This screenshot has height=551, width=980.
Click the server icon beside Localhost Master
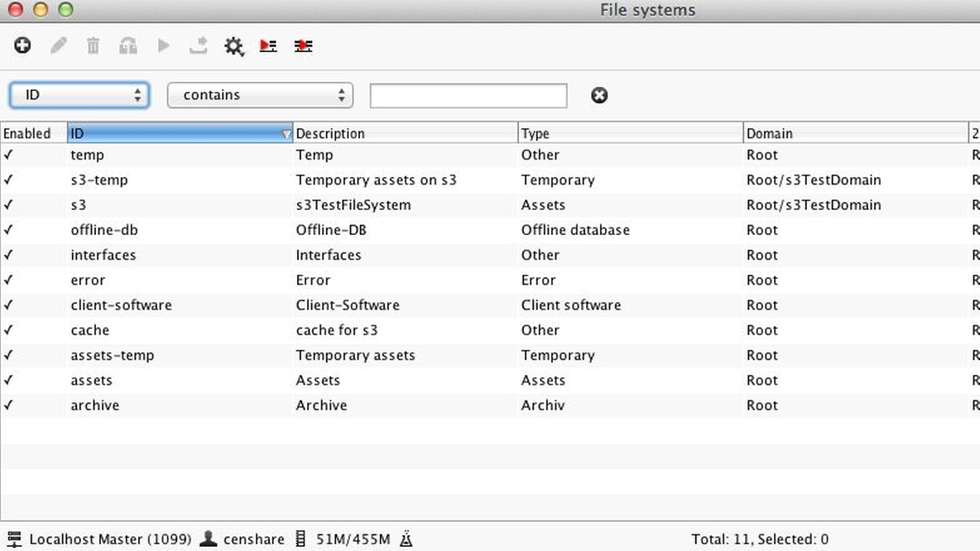(14, 539)
